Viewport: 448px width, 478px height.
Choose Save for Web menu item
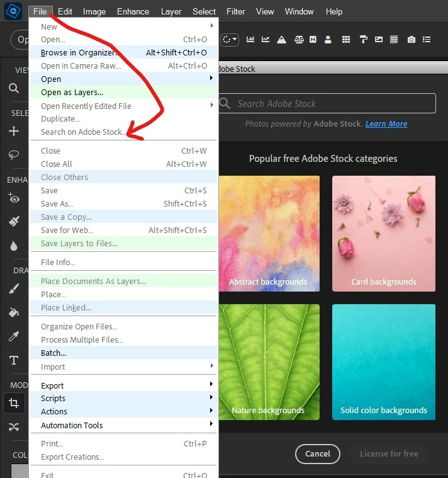click(x=124, y=230)
